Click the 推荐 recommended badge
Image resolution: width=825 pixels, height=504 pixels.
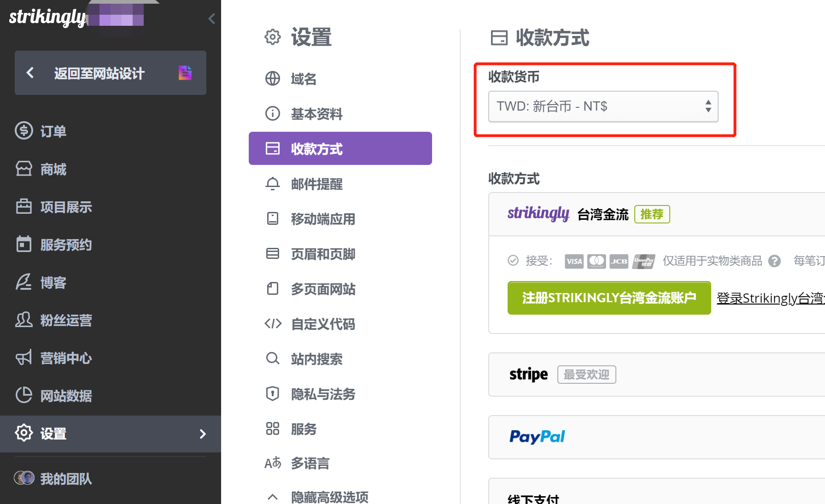click(x=652, y=214)
